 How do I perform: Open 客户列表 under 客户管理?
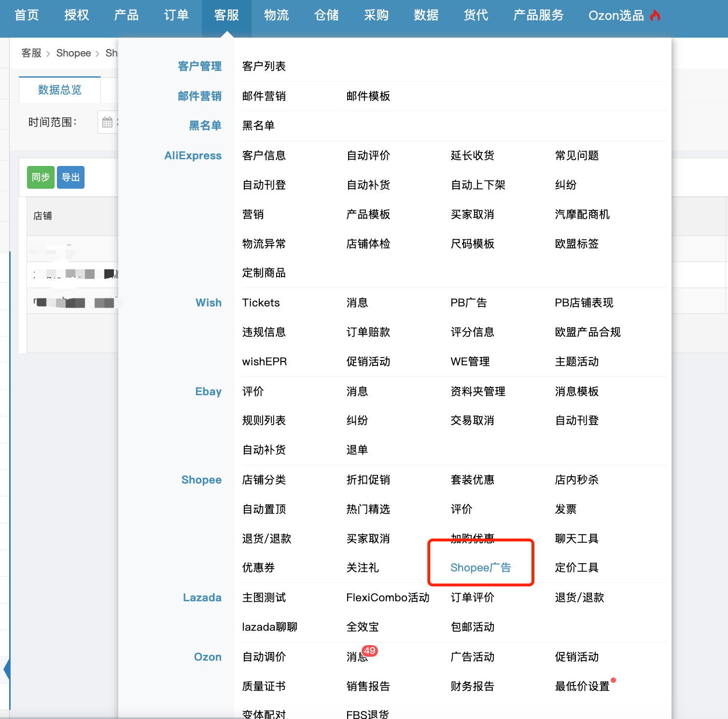click(x=264, y=66)
